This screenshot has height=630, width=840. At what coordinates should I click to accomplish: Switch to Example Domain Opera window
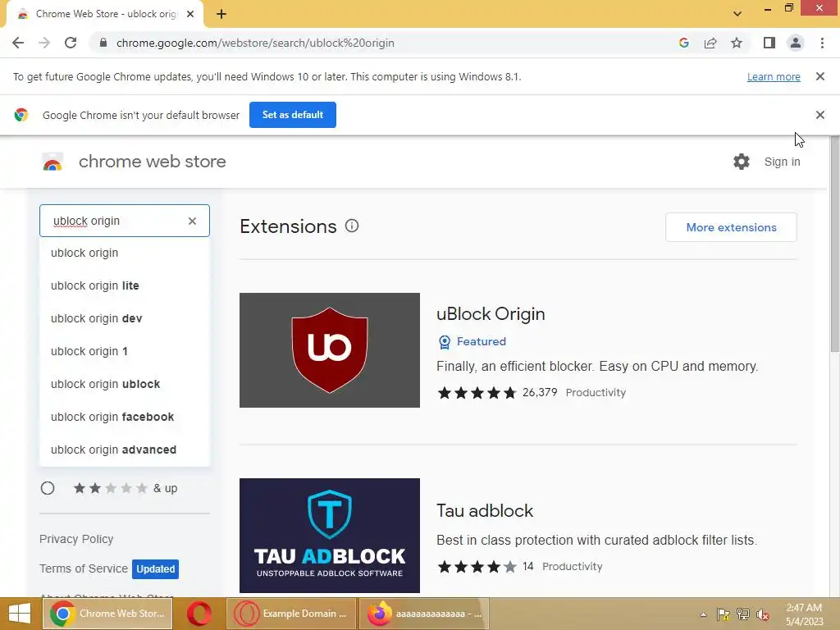tap(291, 614)
